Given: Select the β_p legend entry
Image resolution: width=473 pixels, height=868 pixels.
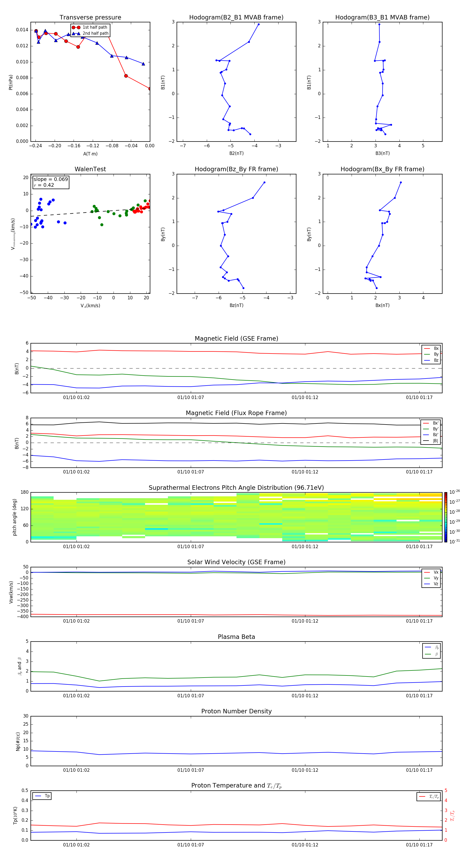Looking at the screenshot, I should point(431,647).
